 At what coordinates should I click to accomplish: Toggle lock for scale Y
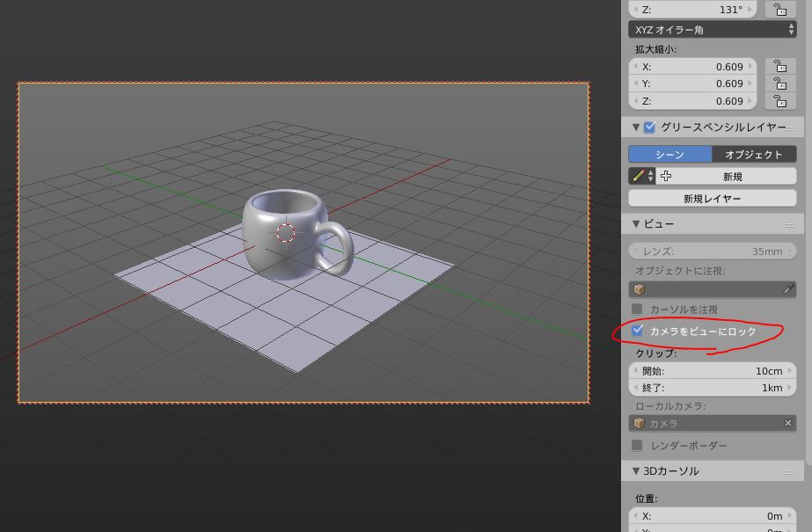point(780,84)
